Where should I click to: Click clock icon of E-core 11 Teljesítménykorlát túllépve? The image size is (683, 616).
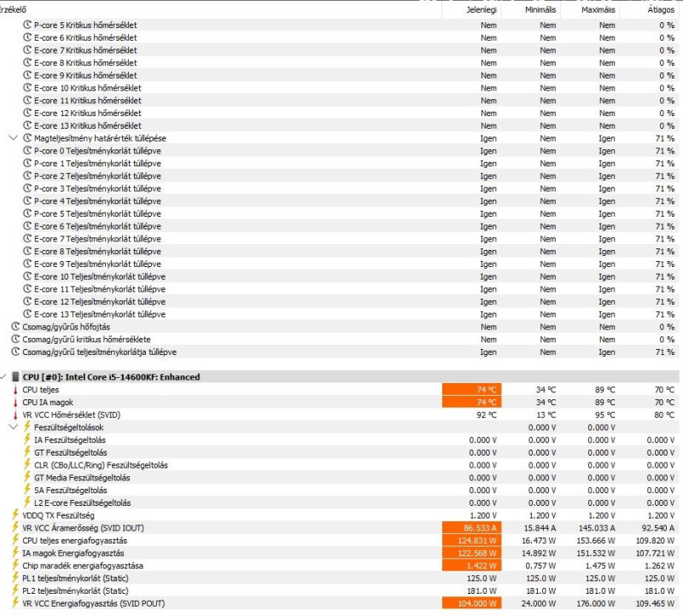pyautogui.click(x=27, y=288)
